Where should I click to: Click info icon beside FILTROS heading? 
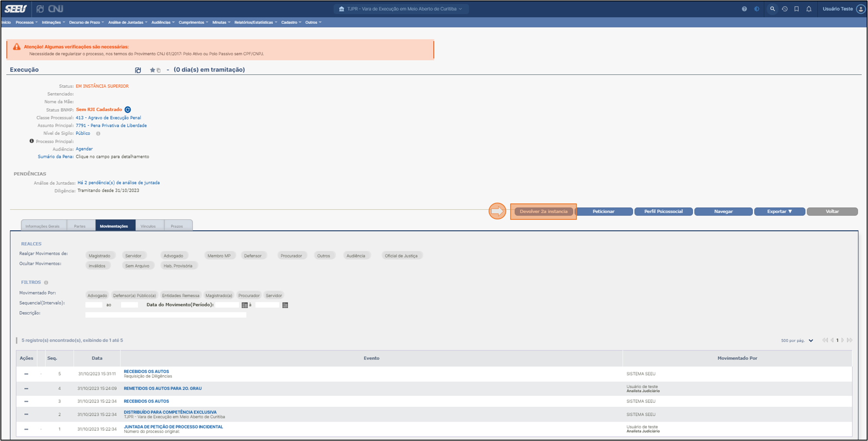point(46,283)
